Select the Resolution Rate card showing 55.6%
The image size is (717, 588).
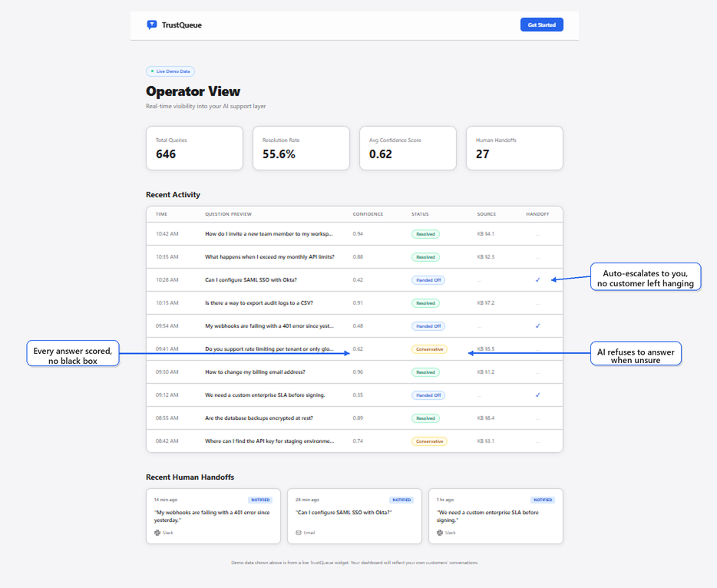[301, 148]
